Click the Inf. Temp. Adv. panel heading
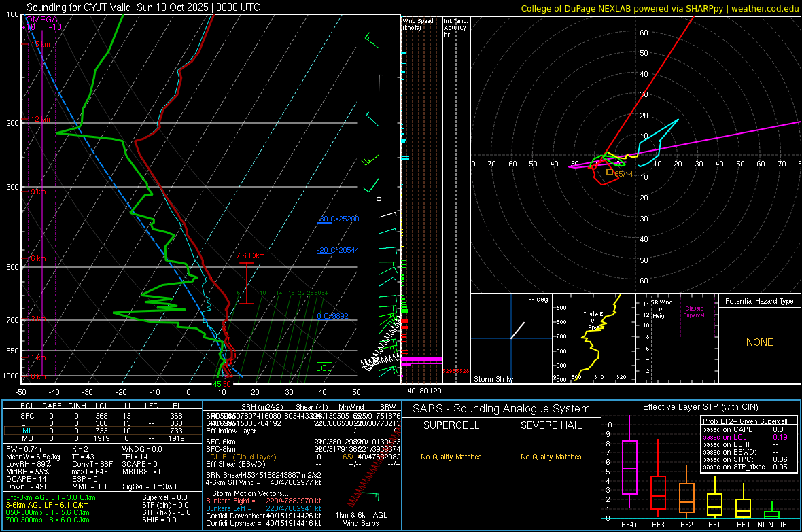802x532 pixels. pyautogui.click(x=455, y=28)
